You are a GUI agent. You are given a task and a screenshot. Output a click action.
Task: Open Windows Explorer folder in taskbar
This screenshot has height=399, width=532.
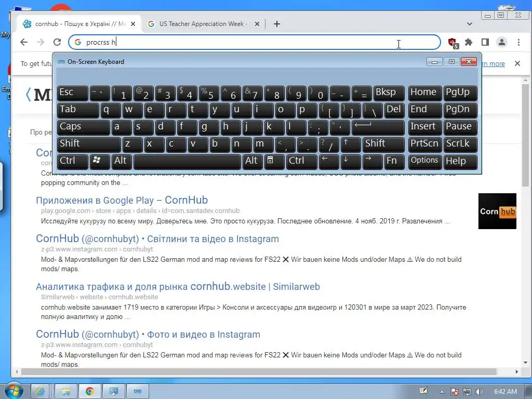[66, 392]
